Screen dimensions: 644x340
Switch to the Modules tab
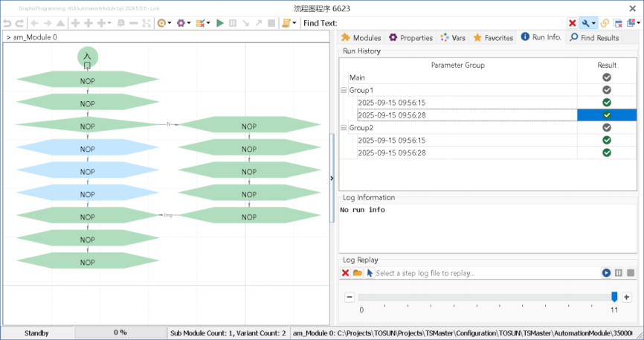pyautogui.click(x=361, y=37)
